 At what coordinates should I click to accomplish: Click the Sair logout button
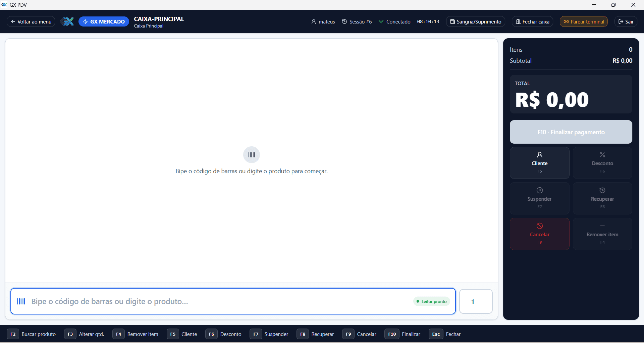click(626, 21)
